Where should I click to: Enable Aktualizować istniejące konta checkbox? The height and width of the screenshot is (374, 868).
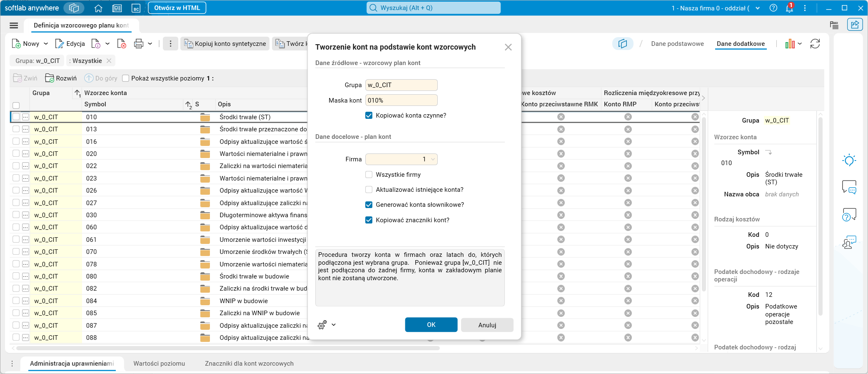coord(369,190)
